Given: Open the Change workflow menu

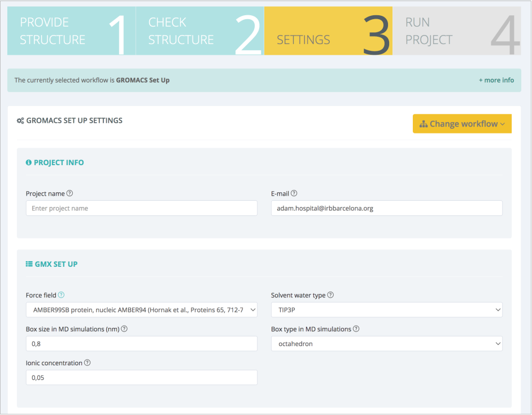Looking at the screenshot, I should pos(461,124).
